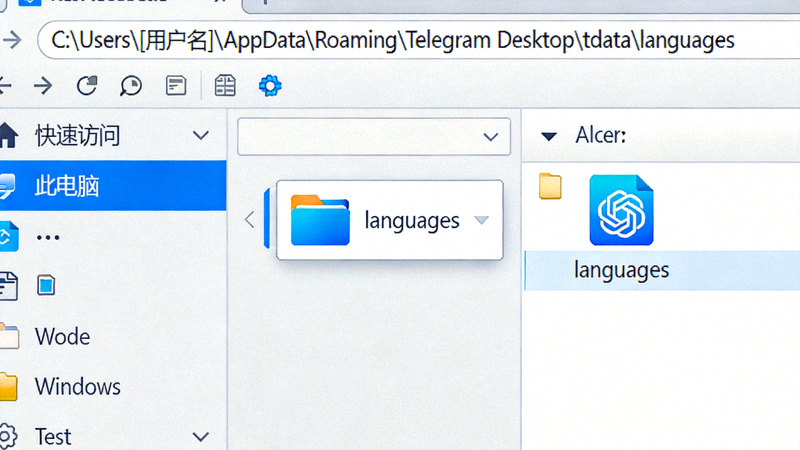Image resolution: width=800 pixels, height=450 pixels.
Task: Open the Wode folder in sidebar
Action: pos(62,337)
